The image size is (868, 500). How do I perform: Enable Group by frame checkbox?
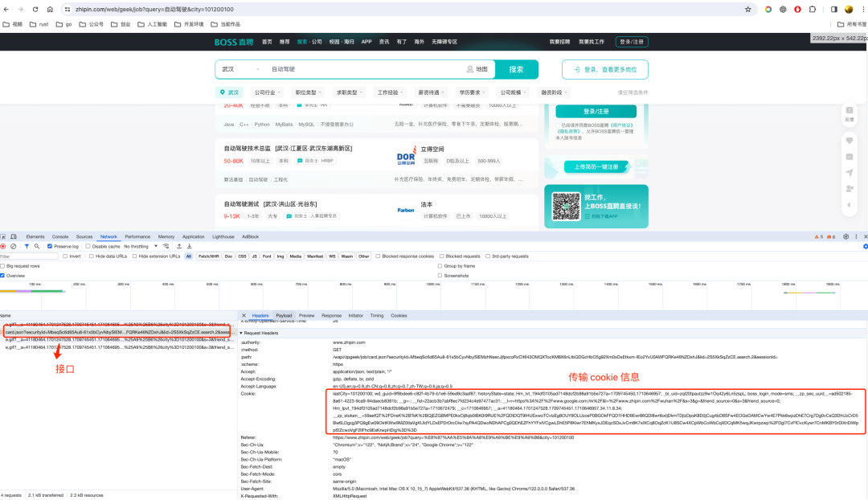click(x=440, y=266)
